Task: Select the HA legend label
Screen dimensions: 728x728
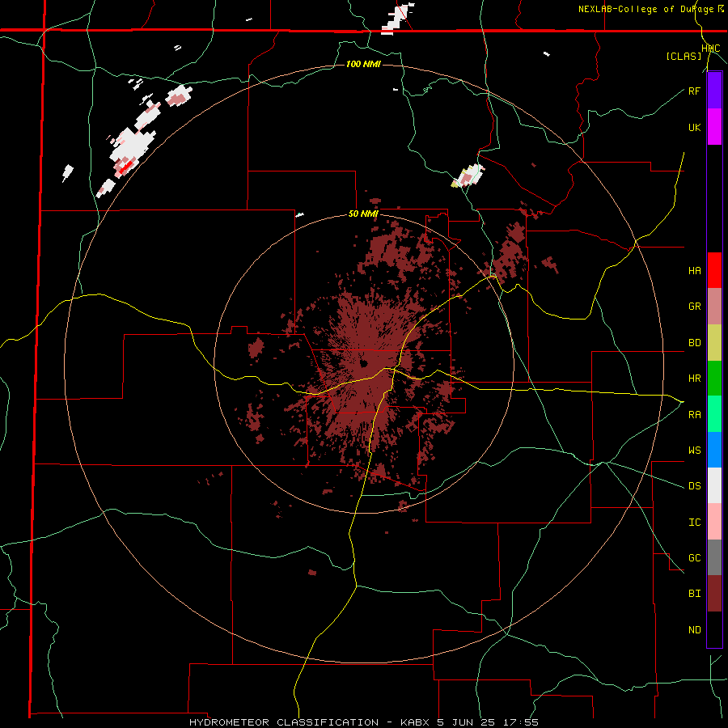Action: tap(694, 270)
